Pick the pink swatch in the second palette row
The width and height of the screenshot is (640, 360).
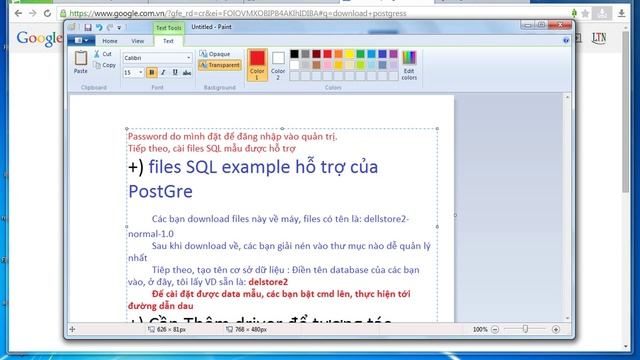(x=327, y=64)
